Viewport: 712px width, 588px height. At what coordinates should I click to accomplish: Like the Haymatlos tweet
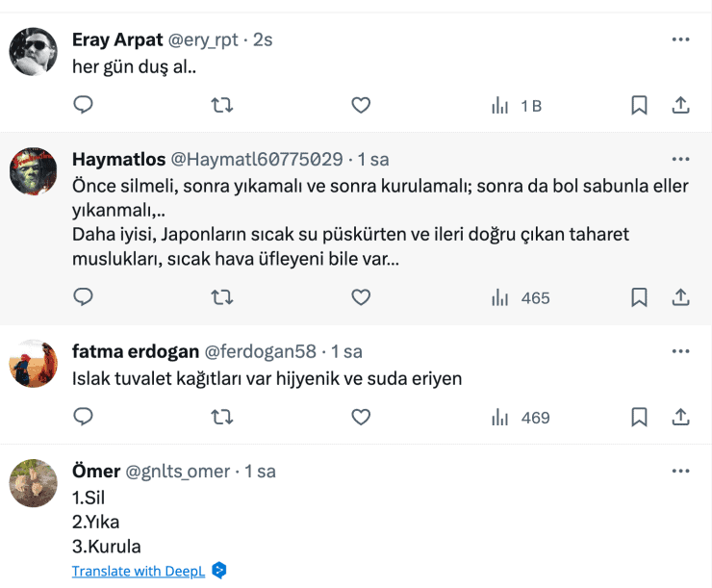point(361,297)
